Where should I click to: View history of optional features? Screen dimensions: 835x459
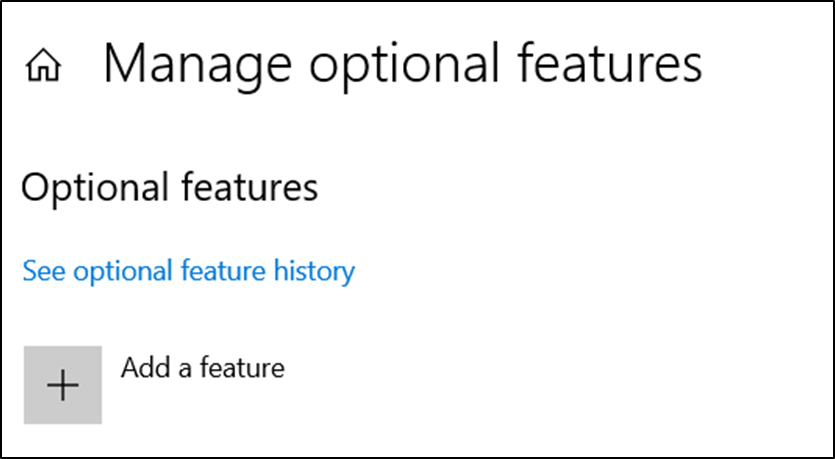coord(189,271)
